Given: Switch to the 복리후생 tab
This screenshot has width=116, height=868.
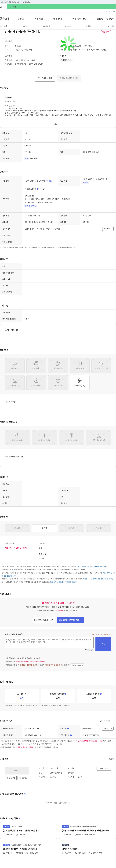Looking at the screenshot, I should (68, 26).
